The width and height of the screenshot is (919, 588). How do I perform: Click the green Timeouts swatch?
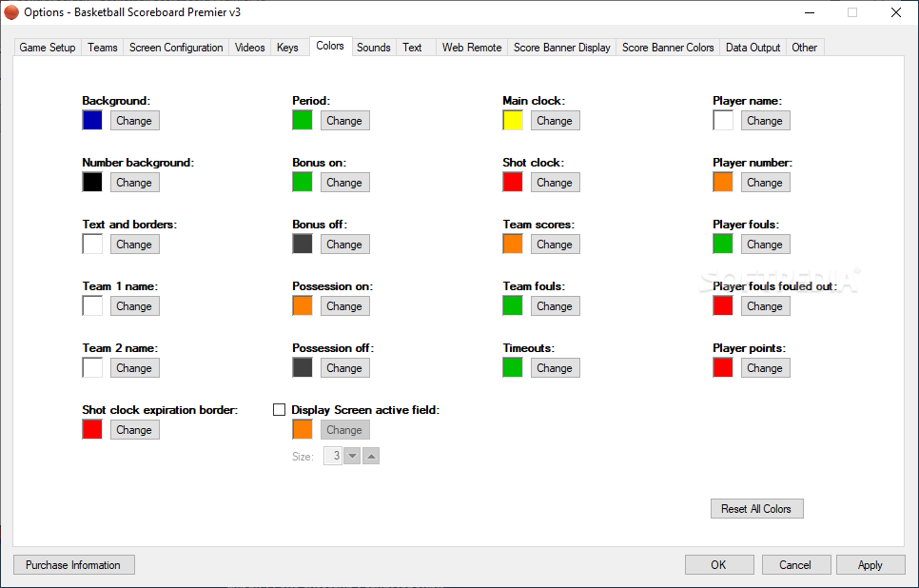(513, 367)
